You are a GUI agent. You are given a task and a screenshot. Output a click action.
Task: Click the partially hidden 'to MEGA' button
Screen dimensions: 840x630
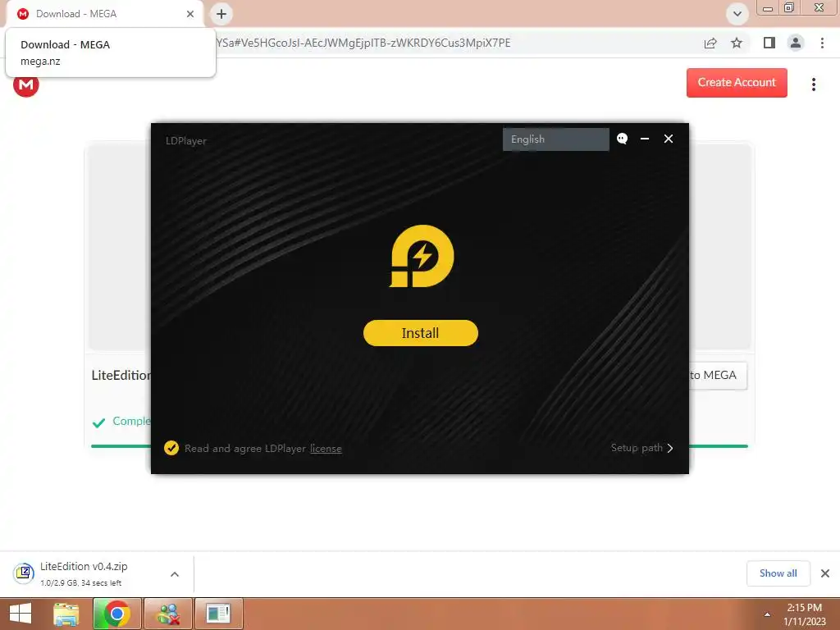718,375
